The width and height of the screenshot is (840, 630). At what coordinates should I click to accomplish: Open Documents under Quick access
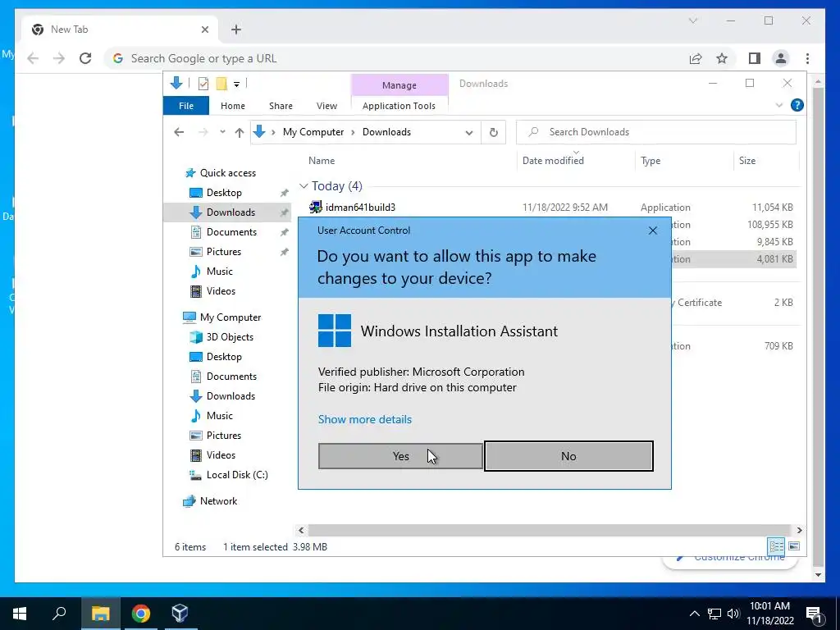(x=231, y=232)
